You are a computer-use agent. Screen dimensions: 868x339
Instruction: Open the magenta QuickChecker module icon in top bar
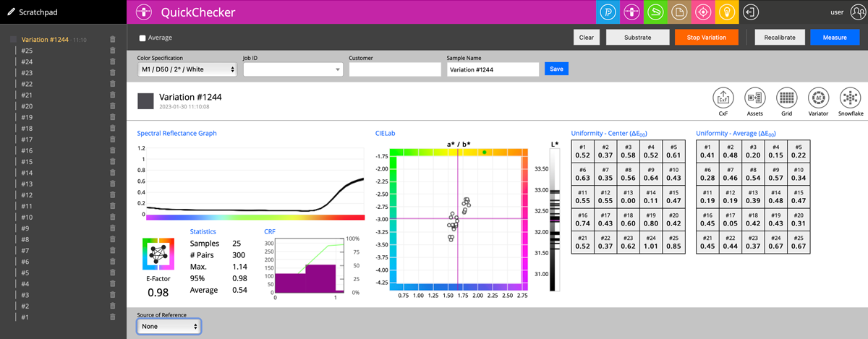click(632, 12)
